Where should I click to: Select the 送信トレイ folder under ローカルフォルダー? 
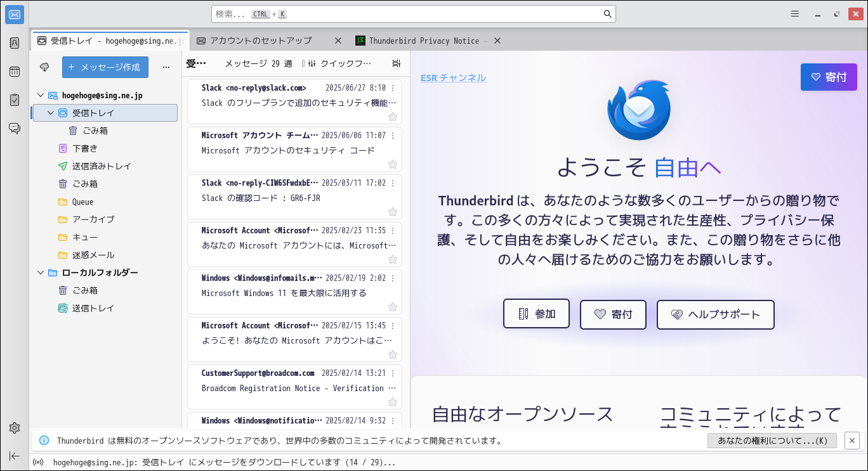point(104,308)
